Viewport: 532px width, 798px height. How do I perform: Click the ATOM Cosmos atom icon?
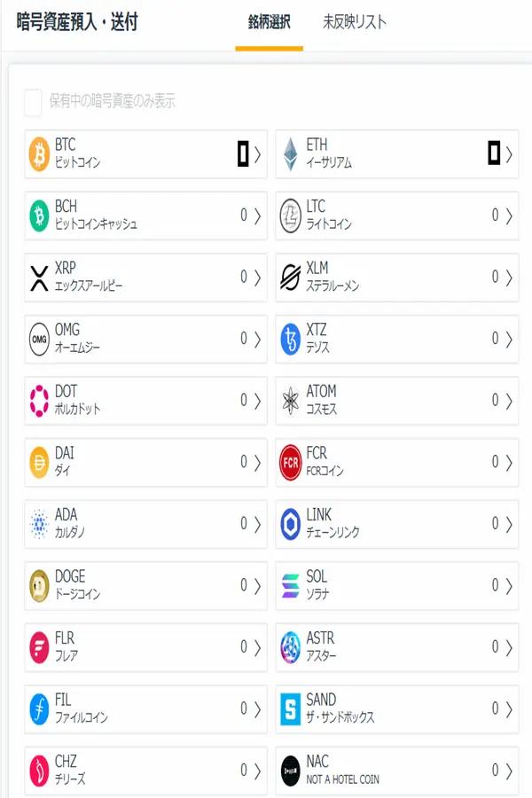click(293, 400)
